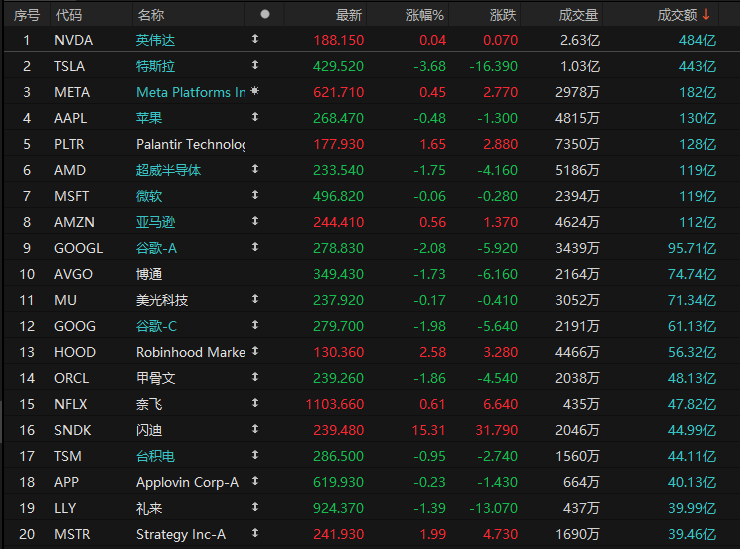
Task: Select the 美光科技 name cell
Action: [x=162, y=300]
